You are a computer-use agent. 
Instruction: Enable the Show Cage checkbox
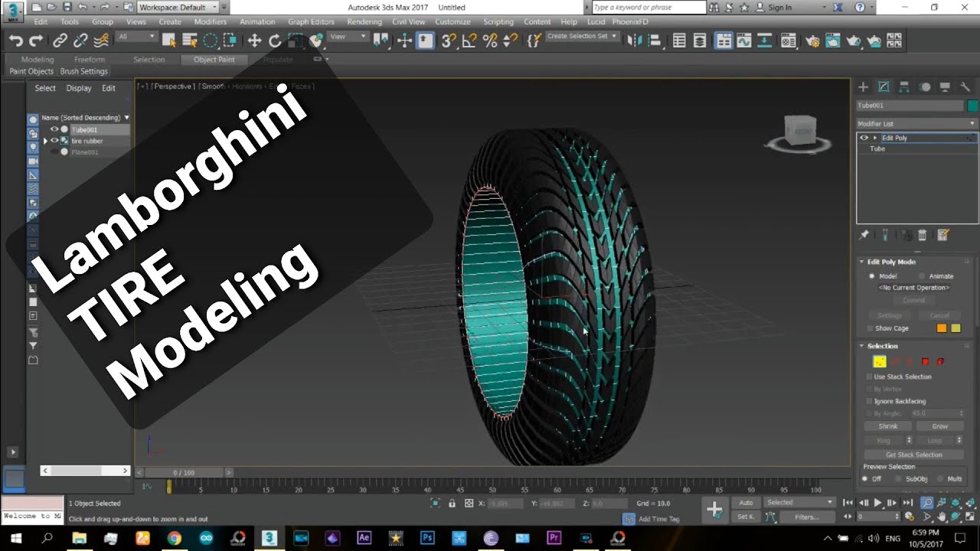[x=870, y=328]
